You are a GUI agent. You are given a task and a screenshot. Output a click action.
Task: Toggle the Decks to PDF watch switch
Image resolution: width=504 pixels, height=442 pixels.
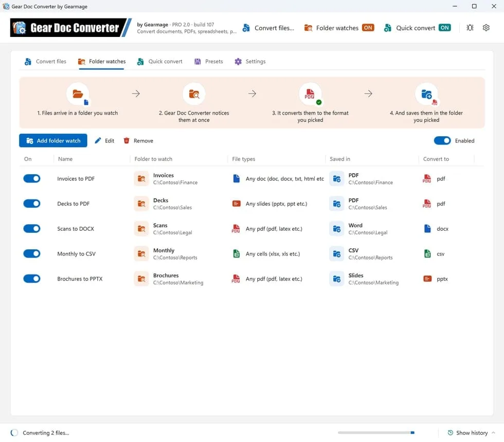32,204
